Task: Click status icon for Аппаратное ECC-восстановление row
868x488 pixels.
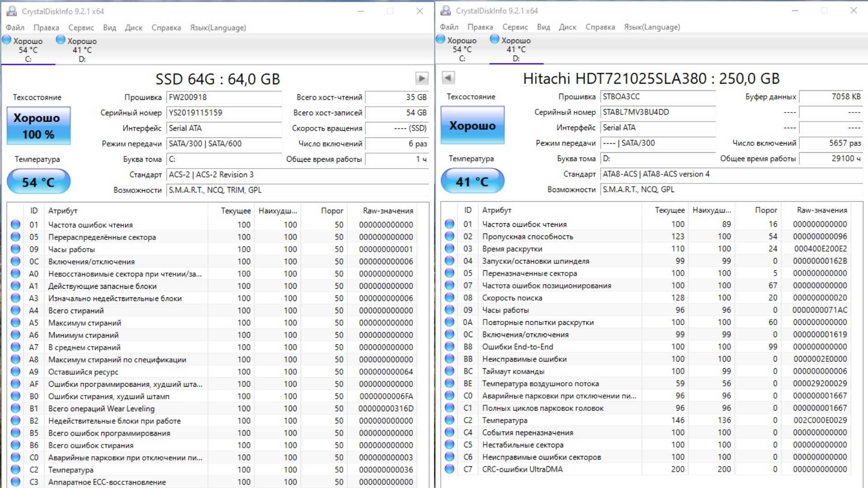Action: 15,482
